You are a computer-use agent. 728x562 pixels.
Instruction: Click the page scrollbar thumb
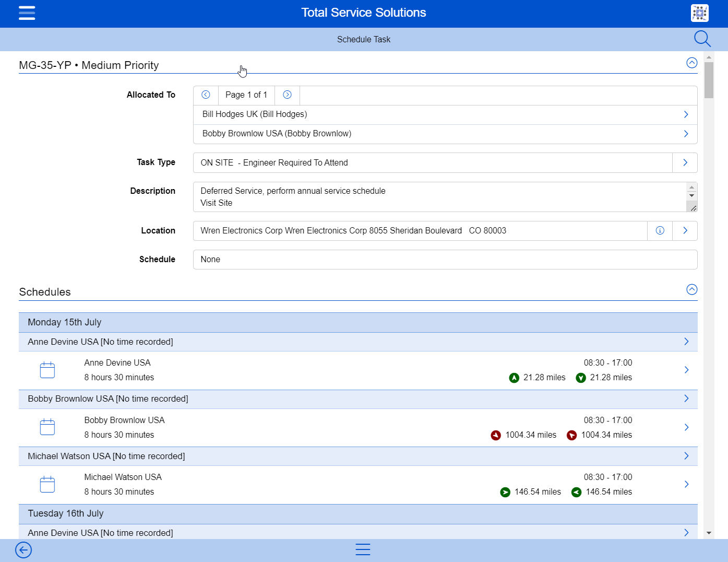pyautogui.click(x=709, y=80)
